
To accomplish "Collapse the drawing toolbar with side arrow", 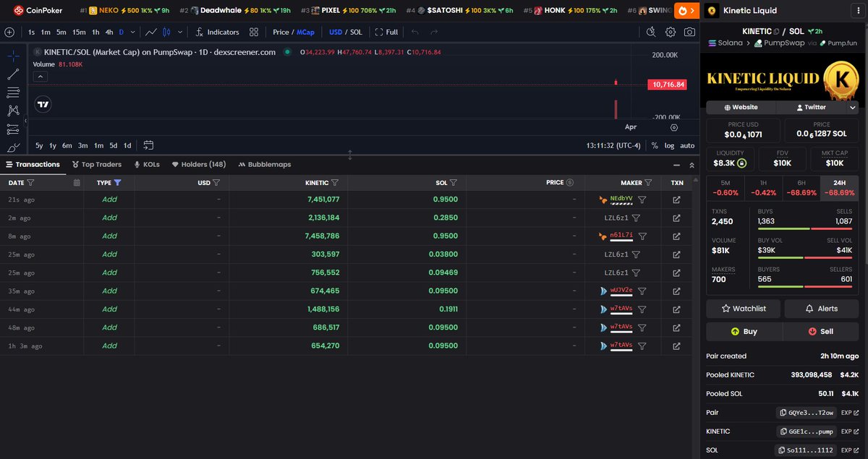I will 26,121.
